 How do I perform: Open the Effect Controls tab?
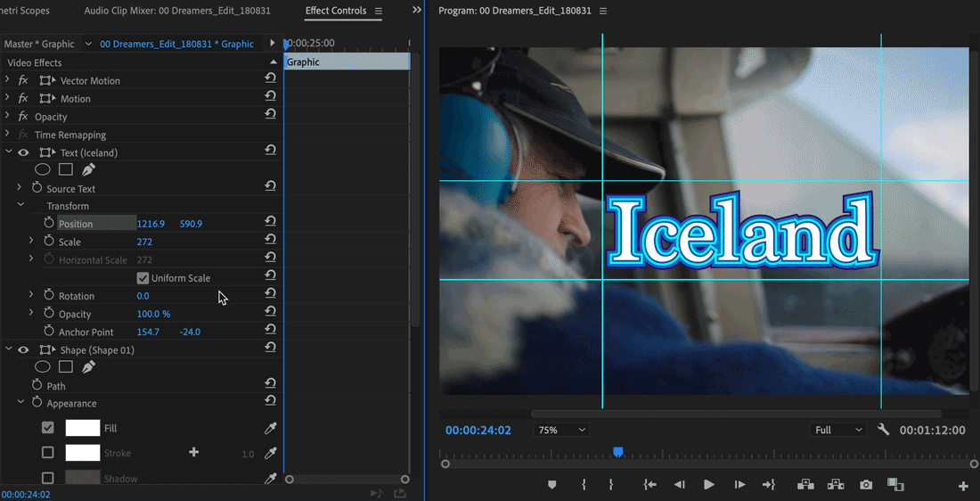click(x=335, y=11)
